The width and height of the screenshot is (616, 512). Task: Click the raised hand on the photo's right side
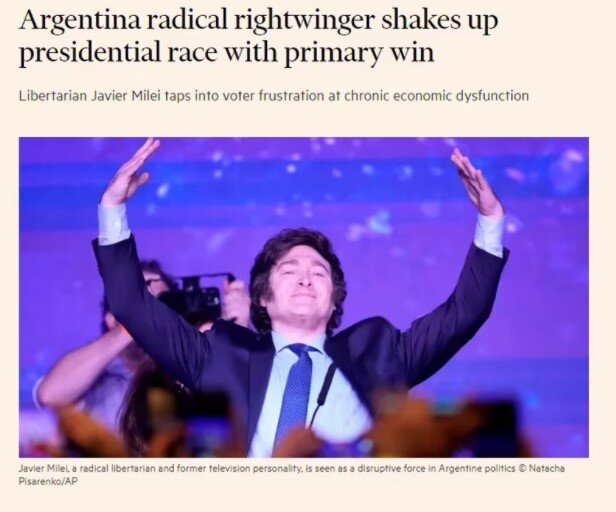click(x=476, y=183)
